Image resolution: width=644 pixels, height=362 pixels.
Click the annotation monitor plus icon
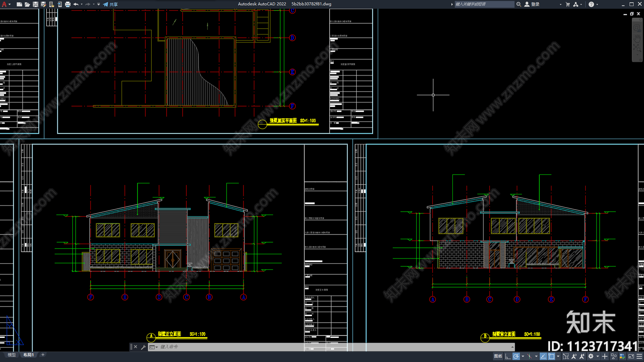point(605,356)
